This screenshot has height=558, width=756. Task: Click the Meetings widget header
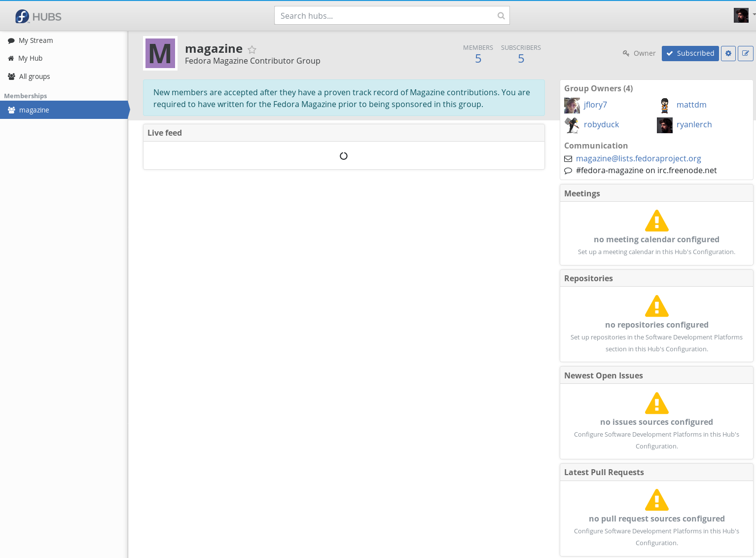656,193
